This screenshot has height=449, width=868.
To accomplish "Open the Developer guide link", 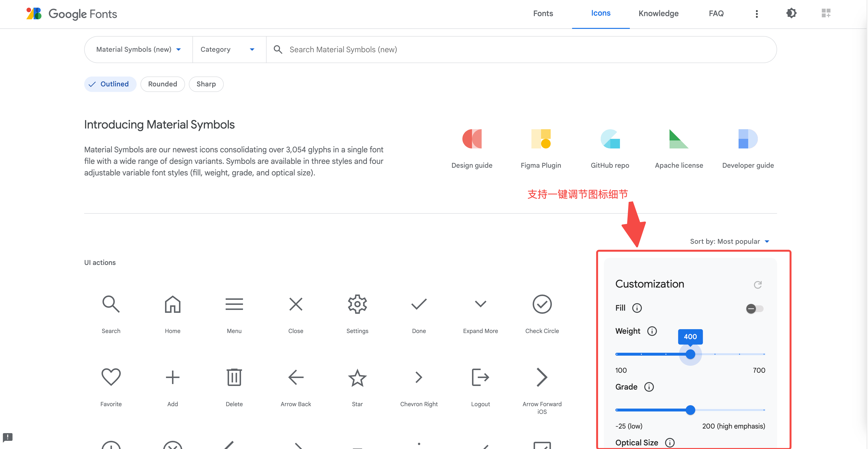I will pyautogui.click(x=748, y=149).
